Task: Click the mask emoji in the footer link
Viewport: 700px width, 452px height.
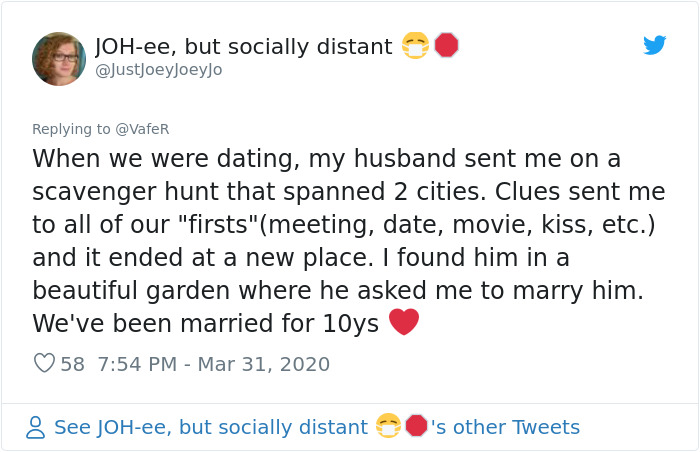Action: (x=388, y=427)
